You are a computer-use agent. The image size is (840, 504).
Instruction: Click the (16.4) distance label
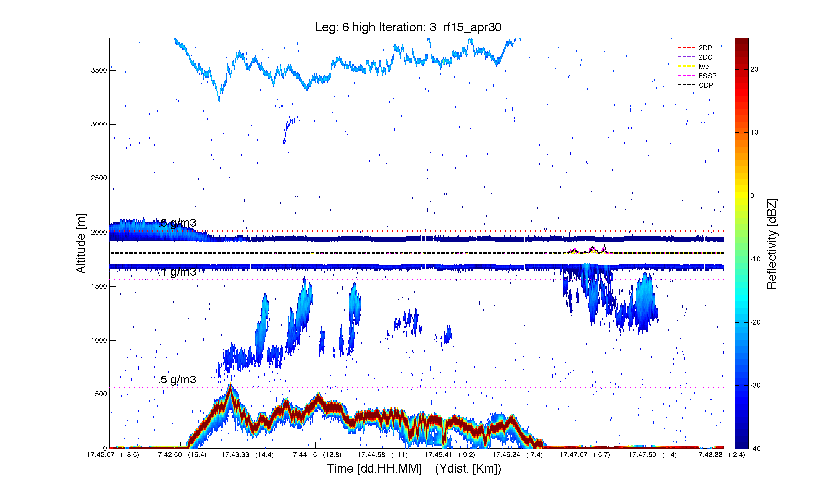197,455
